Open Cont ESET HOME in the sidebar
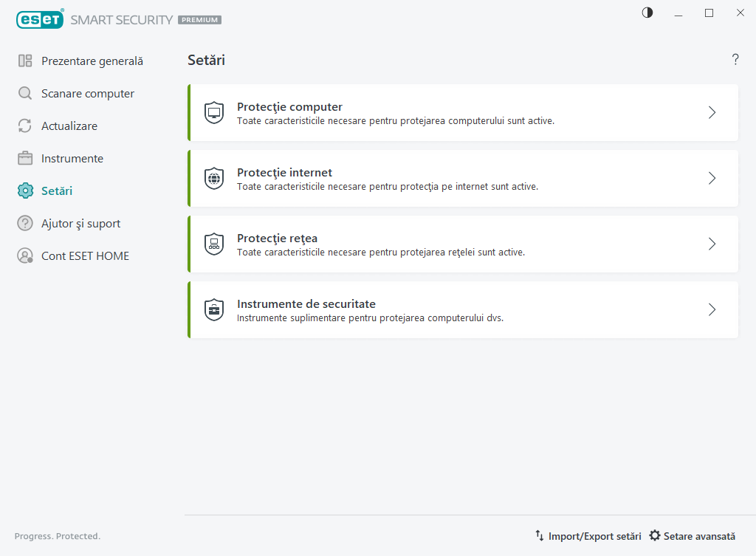 coord(85,256)
